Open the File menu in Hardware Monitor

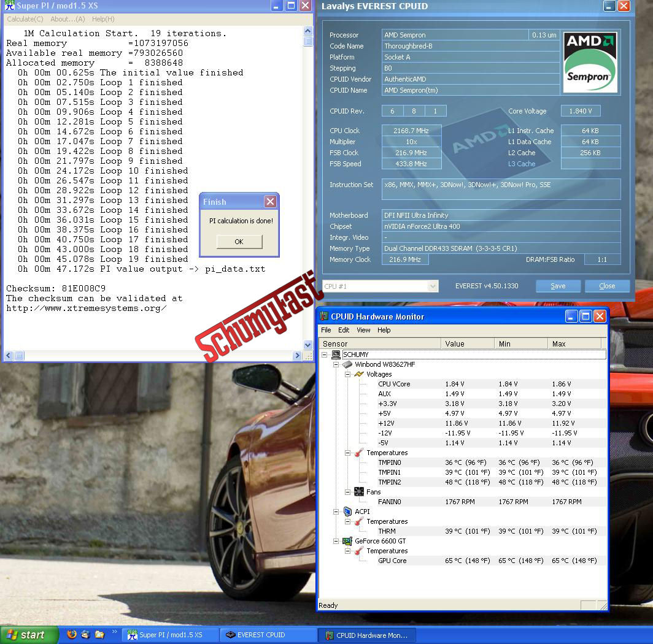tap(326, 330)
